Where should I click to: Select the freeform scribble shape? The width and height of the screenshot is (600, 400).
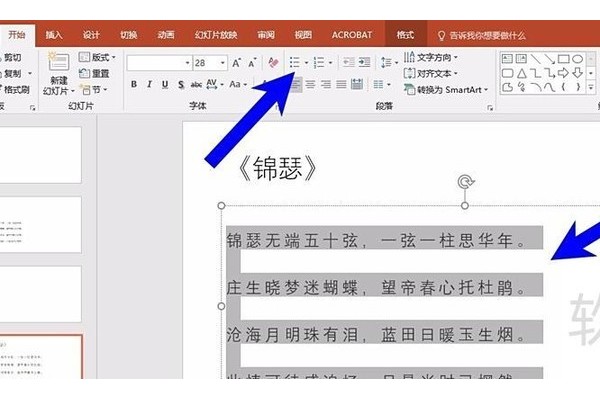coord(521,87)
